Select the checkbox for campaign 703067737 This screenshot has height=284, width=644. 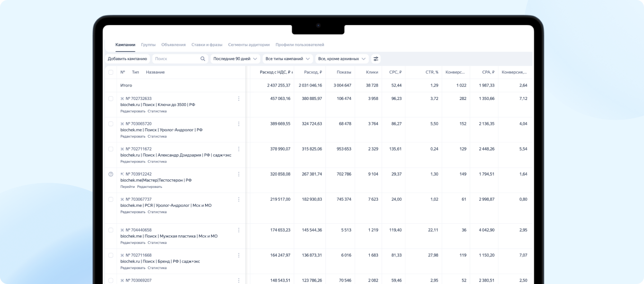coord(111,199)
